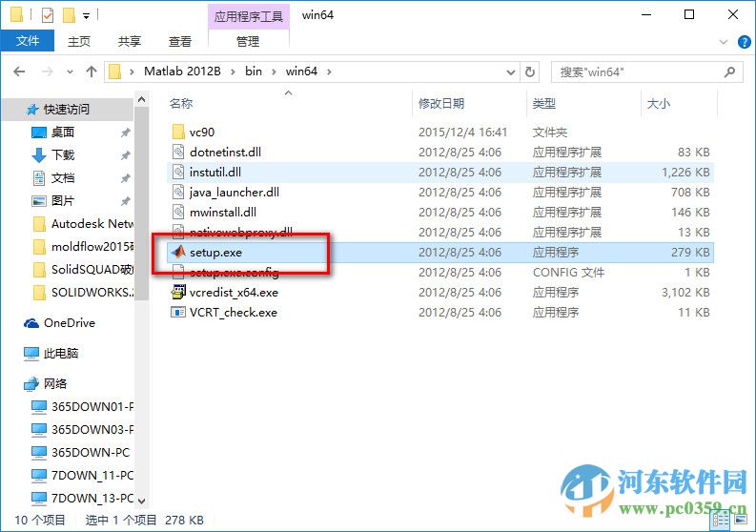Select the vcredist_x64.exe installer icon

178,292
